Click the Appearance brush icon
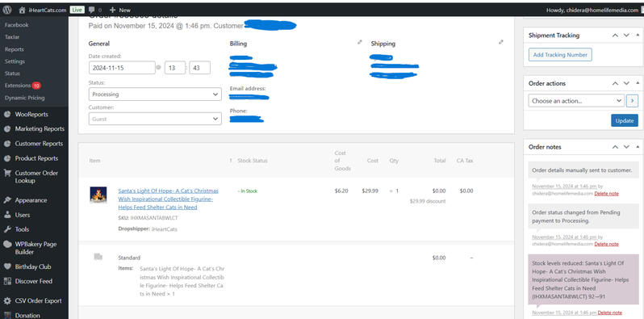The height and width of the screenshot is (319, 644). (7, 200)
